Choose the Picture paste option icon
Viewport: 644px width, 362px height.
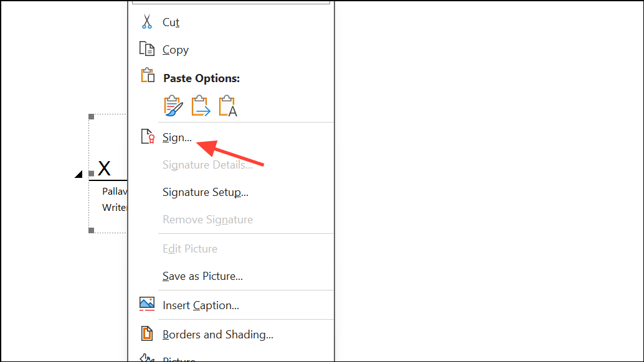(x=201, y=105)
